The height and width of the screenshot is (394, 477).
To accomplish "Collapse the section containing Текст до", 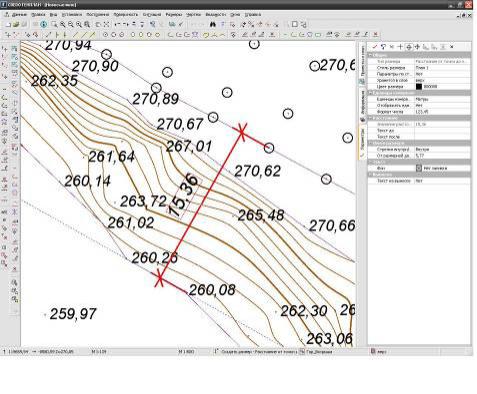I will [370, 118].
